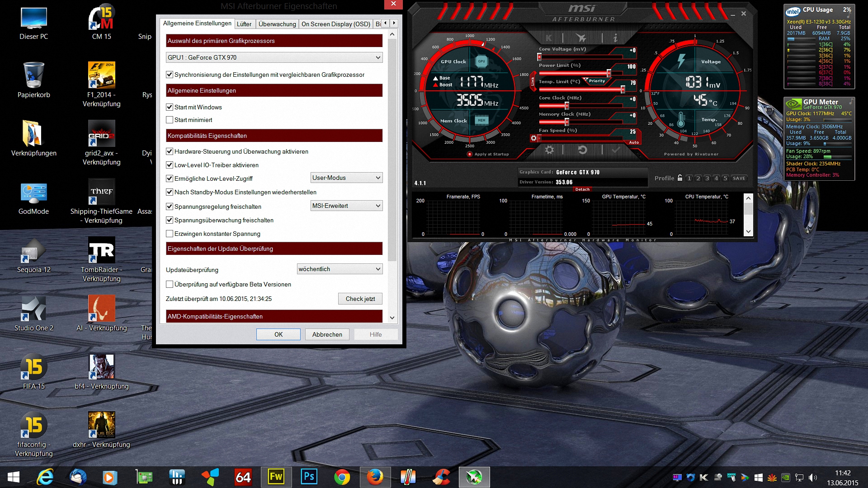Expand the User-Modus dropdown
This screenshot has height=488, width=868.
346,178
